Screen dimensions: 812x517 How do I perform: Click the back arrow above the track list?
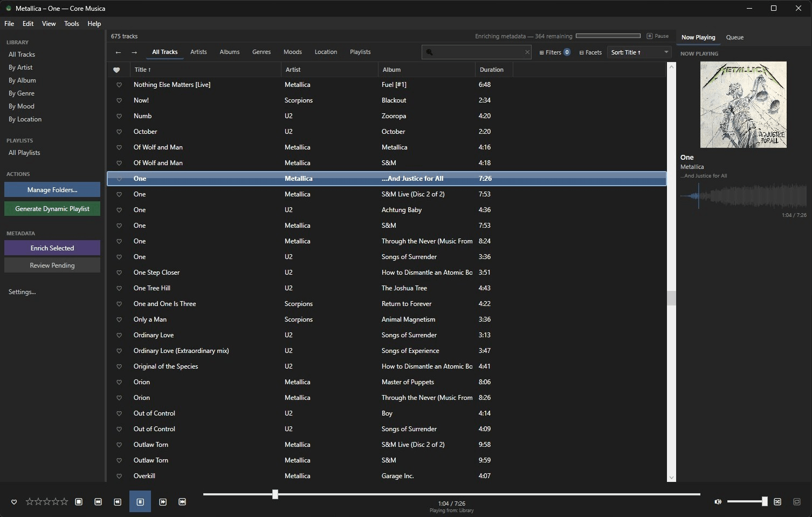click(x=118, y=52)
